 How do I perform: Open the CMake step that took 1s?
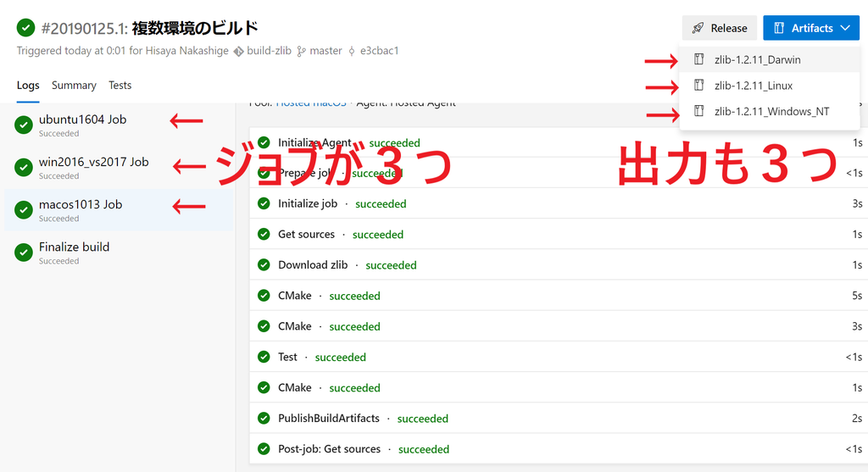(x=559, y=387)
